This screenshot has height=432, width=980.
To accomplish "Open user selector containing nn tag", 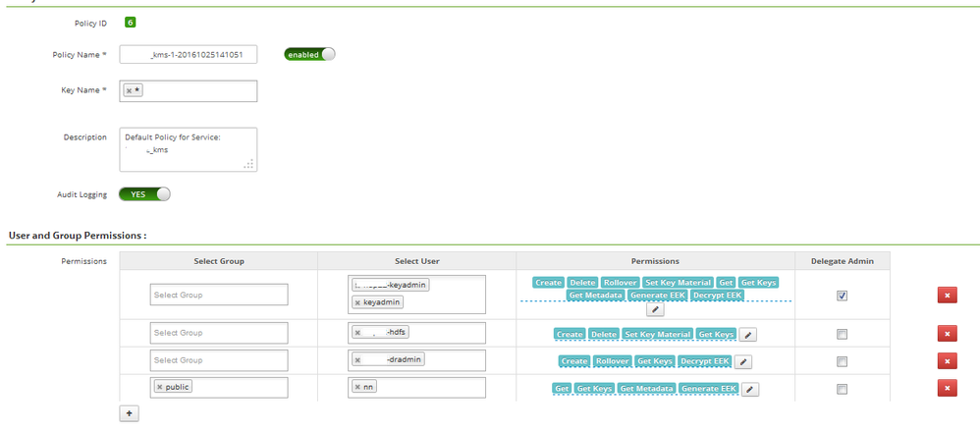I will point(417,388).
